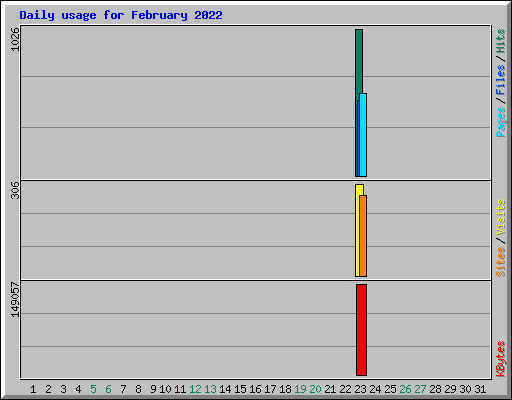Click day 15 on the x-axis
This screenshot has width=512, height=400.
pyautogui.click(x=240, y=389)
